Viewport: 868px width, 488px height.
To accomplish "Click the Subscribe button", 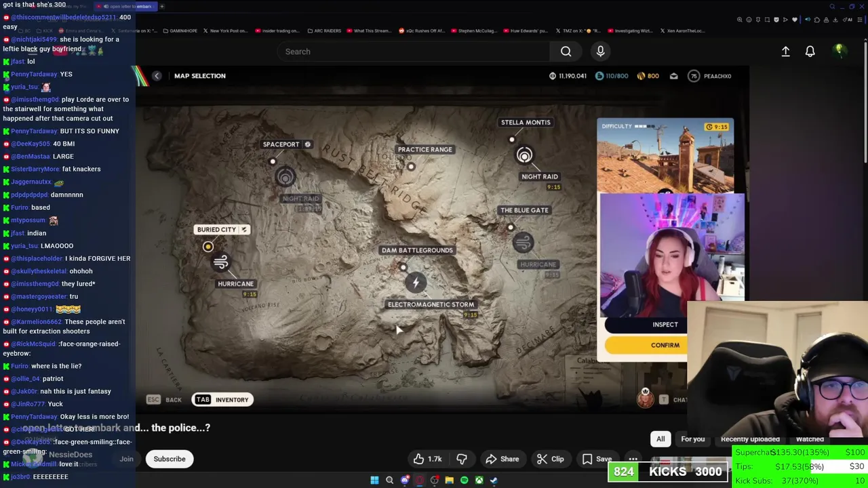I will tap(170, 459).
